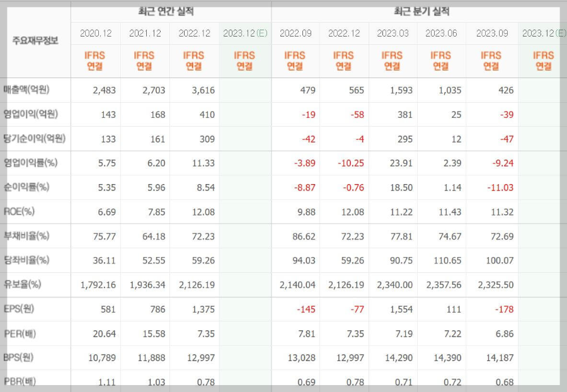Click the 14,187 BPS value
The image size is (567, 392).
(x=500, y=357)
